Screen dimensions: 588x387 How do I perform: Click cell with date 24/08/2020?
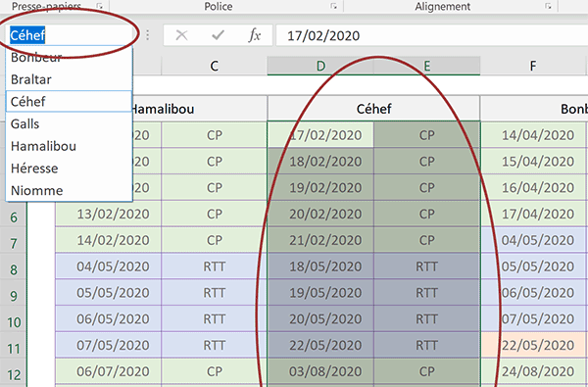click(x=533, y=371)
